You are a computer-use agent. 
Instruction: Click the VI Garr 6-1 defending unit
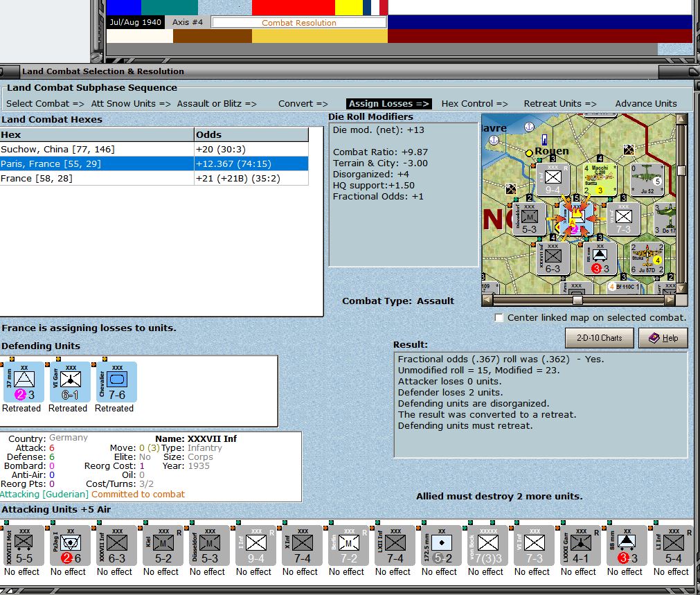click(x=70, y=382)
